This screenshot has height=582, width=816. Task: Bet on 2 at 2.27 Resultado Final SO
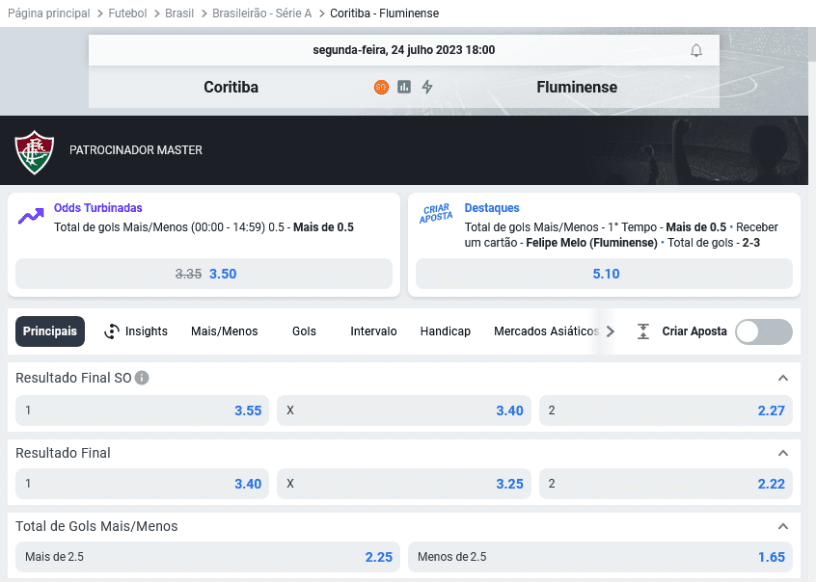pyautogui.click(x=666, y=411)
